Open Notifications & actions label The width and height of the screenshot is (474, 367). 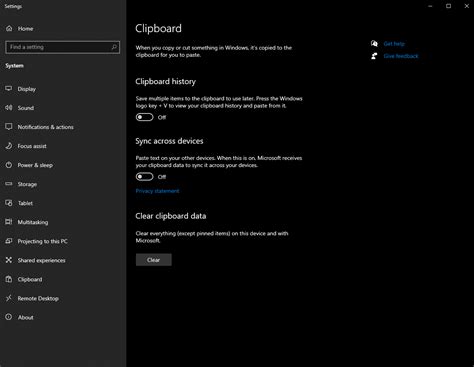46,127
